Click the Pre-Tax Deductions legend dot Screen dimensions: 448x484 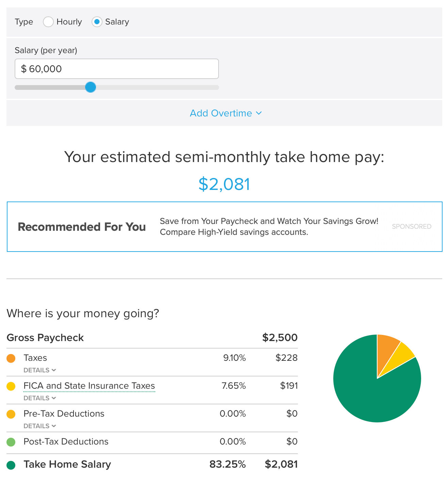click(11, 414)
